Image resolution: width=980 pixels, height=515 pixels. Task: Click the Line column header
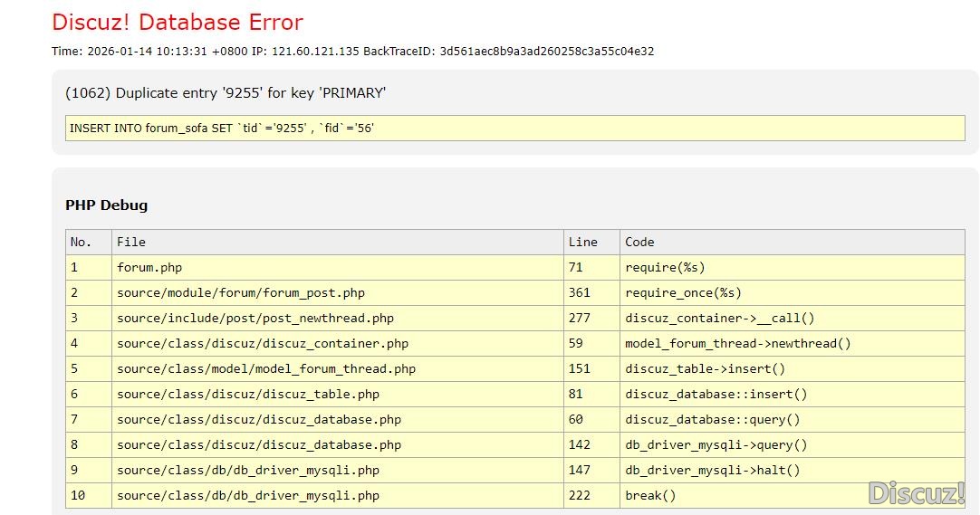coord(582,243)
